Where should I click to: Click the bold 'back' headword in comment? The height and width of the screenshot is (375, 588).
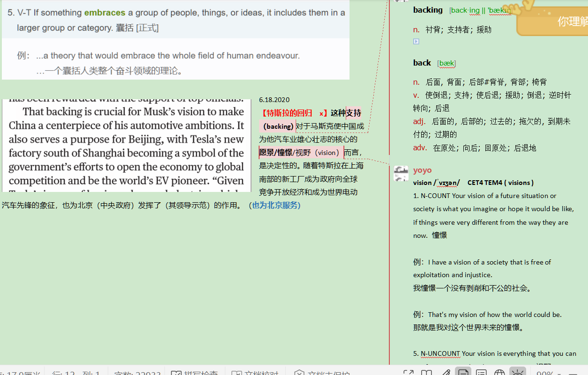coord(422,63)
